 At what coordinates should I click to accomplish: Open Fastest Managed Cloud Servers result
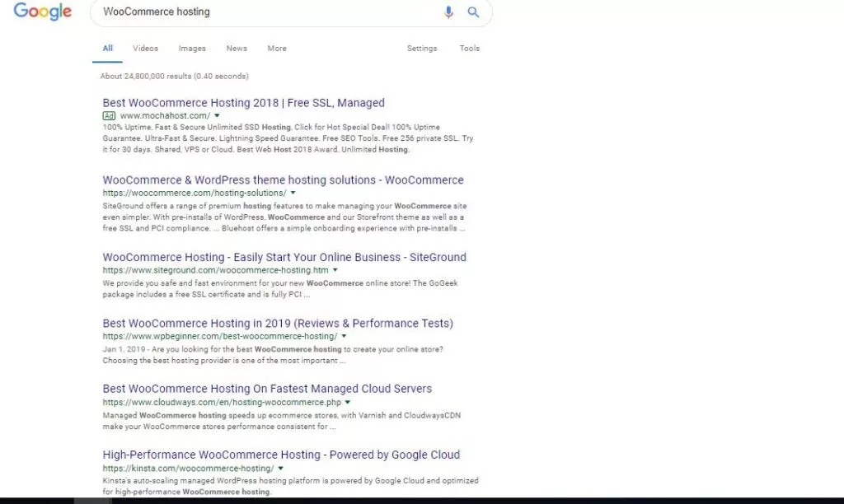(267, 389)
